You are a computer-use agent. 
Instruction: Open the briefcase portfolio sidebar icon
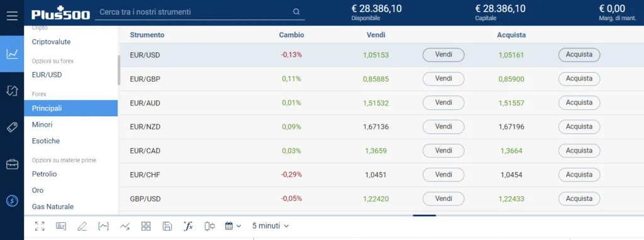tap(12, 165)
